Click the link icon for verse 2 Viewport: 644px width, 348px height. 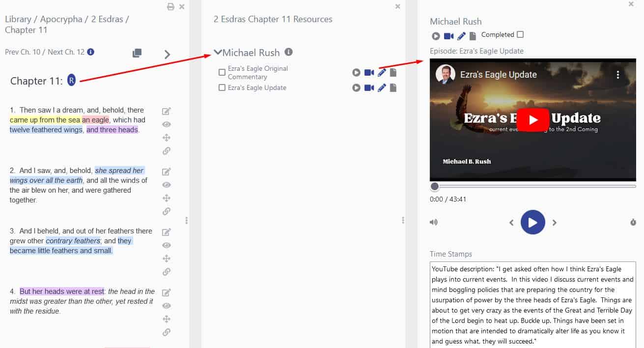(167, 211)
